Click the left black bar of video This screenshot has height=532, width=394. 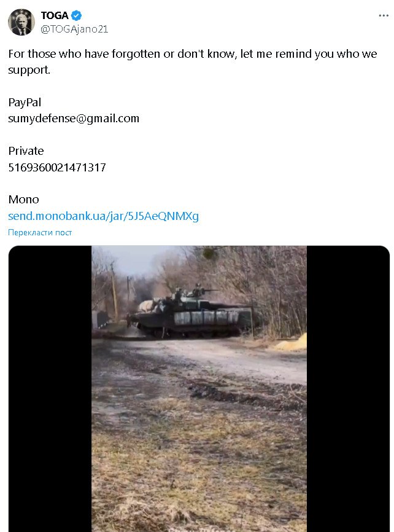pos(50,388)
